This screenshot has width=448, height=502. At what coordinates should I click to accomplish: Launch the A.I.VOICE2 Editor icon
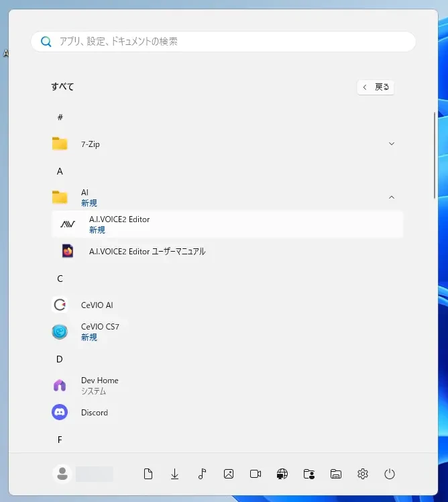click(68, 224)
